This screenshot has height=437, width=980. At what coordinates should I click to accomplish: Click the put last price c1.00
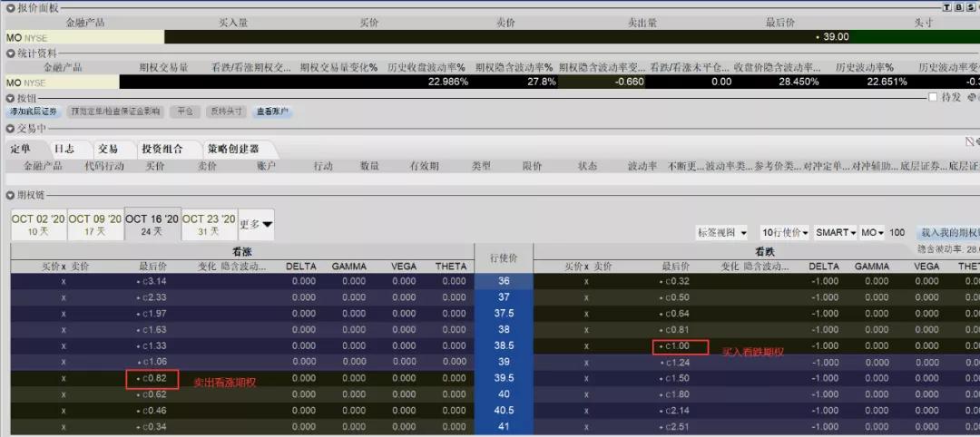[x=677, y=345]
